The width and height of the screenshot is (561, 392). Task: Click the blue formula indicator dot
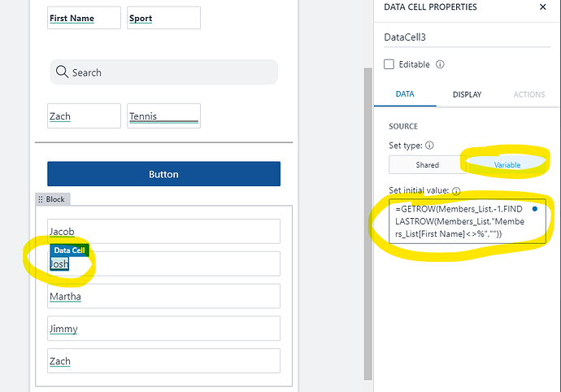534,209
